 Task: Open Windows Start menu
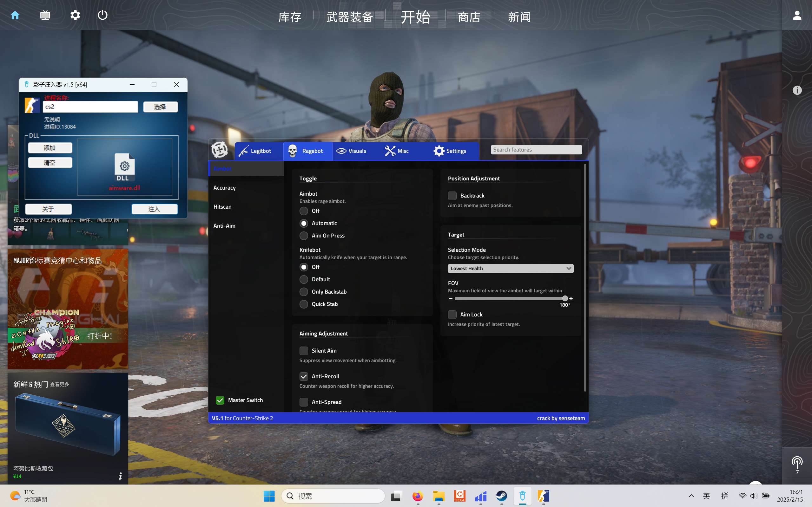tap(269, 496)
